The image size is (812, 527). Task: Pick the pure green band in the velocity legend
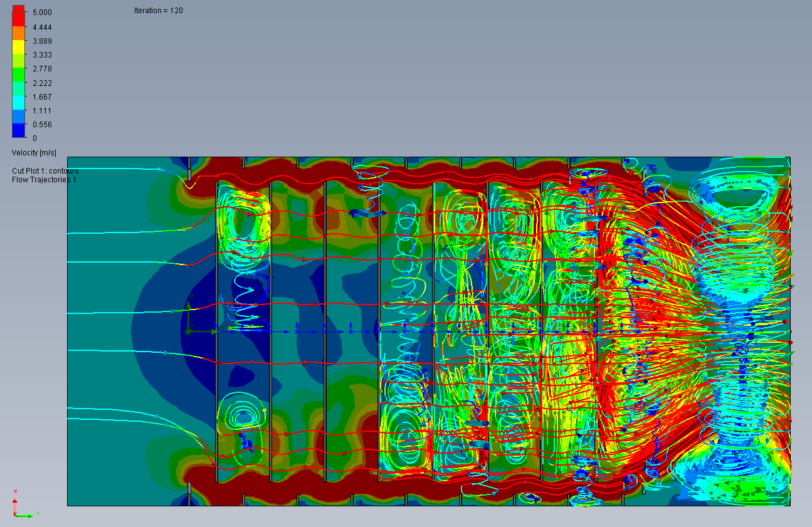pyautogui.click(x=19, y=74)
